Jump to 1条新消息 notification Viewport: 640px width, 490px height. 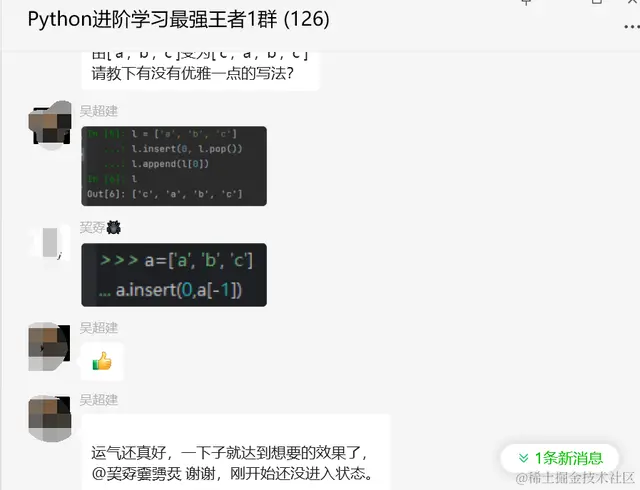(560, 458)
